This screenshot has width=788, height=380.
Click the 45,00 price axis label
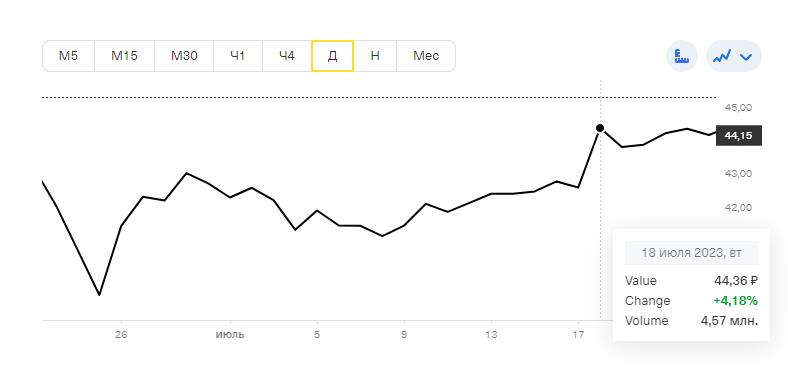click(738, 108)
